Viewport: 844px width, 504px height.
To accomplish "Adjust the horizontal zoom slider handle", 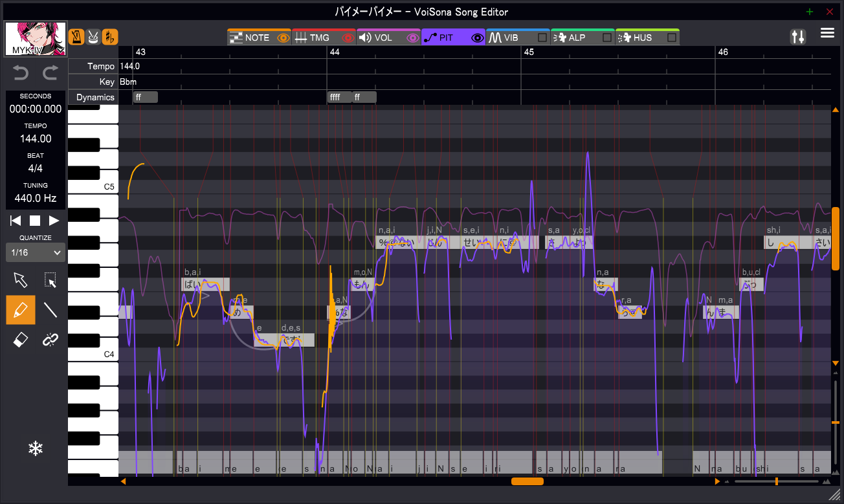I will click(776, 481).
